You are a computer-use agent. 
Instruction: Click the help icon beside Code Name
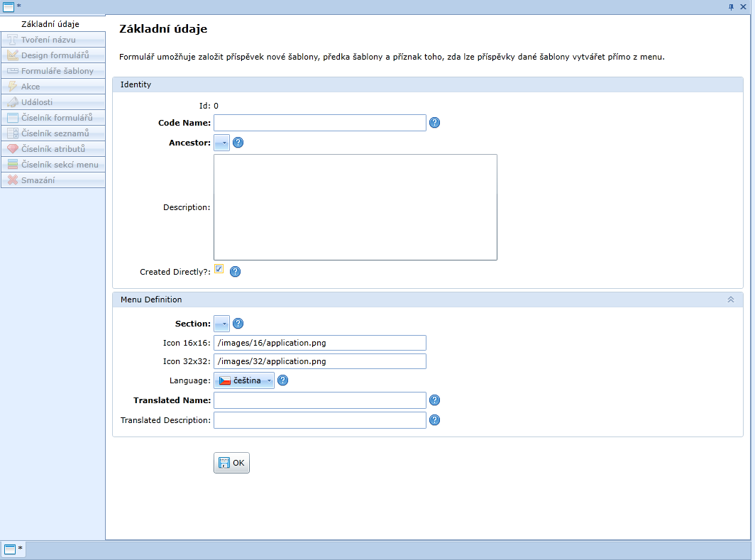pyautogui.click(x=435, y=123)
